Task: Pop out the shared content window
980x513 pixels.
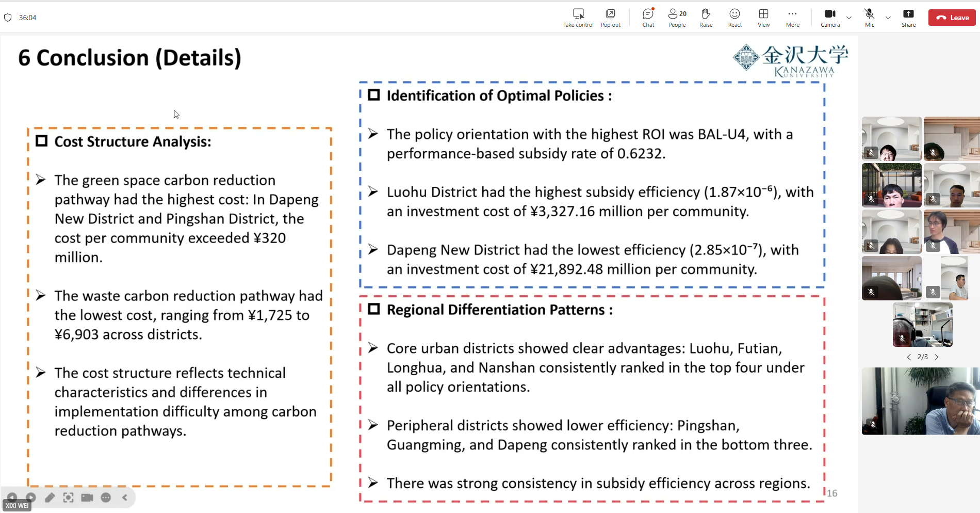Action: [x=610, y=18]
